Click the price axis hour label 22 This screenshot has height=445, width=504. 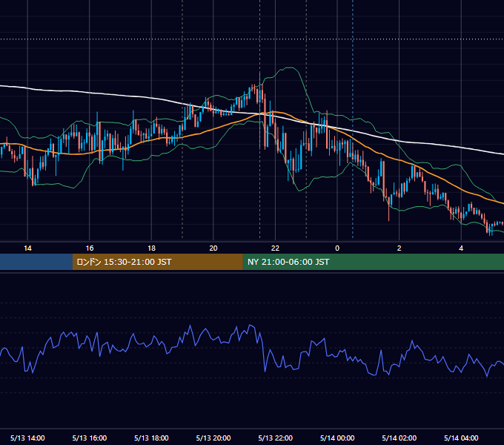click(275, 248)
